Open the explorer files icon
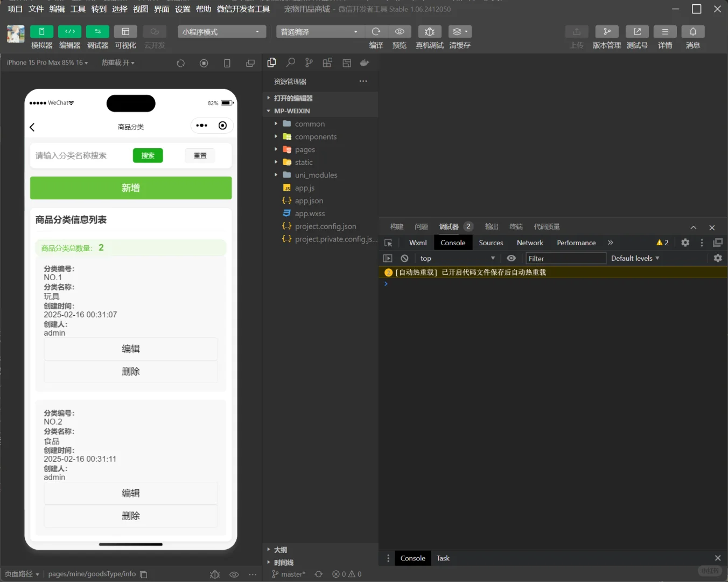 click(x=272, y=63)
